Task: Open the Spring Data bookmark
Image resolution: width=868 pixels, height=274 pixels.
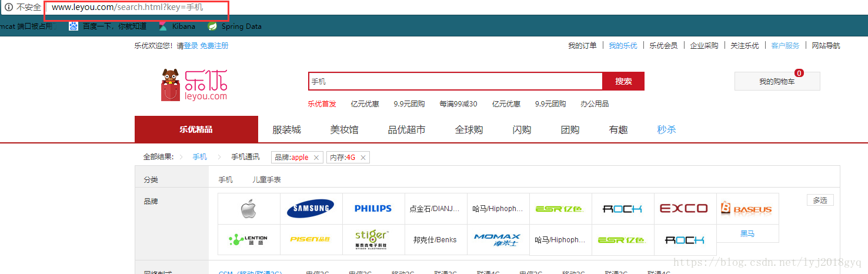Action: [x=235, y=26]
